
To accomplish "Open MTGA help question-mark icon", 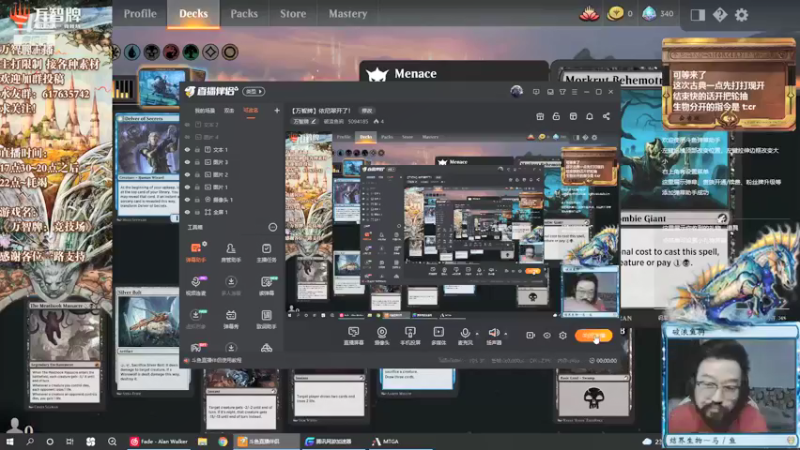I will coord(720,15).
